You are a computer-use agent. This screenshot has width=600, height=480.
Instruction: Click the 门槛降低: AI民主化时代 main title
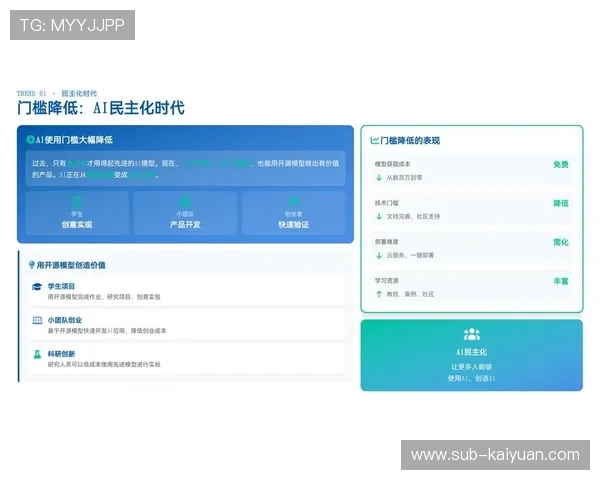[101, 108]
